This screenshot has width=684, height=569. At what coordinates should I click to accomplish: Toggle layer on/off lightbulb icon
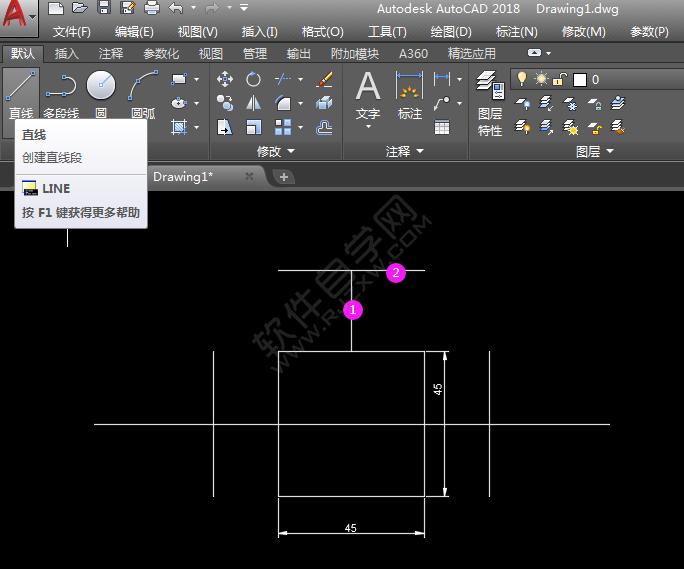coord(521,79)
